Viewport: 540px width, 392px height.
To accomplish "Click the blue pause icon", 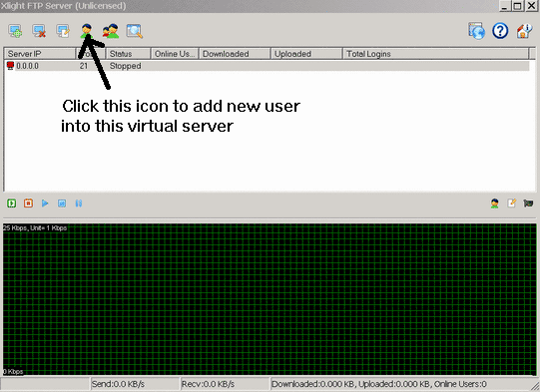I will pyautogui.click(x=79, y=203).
